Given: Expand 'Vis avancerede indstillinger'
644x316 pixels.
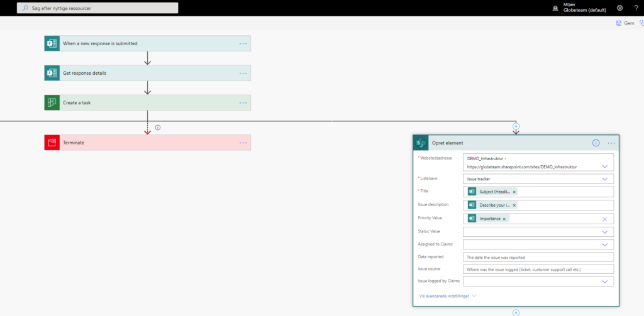Looking at the screenshot, I should click(x=448, y=295).
